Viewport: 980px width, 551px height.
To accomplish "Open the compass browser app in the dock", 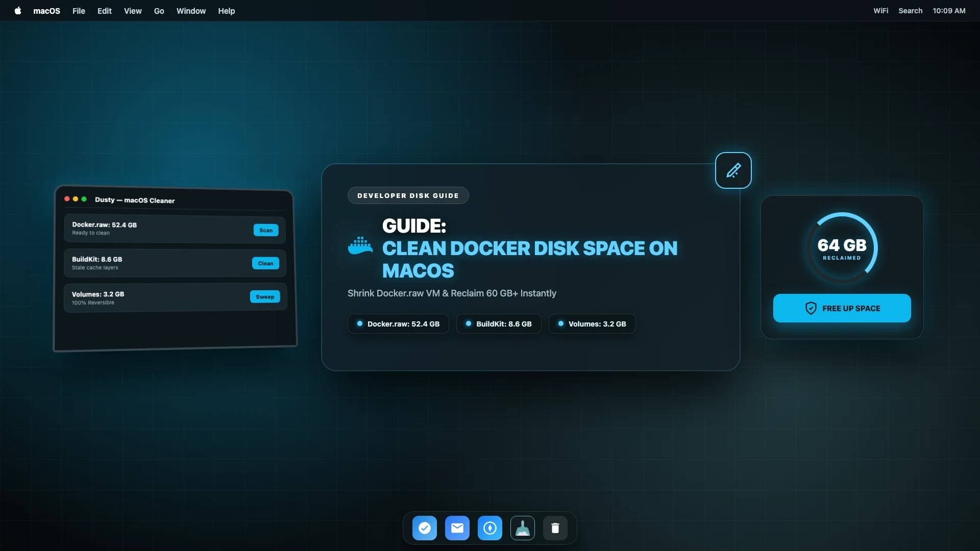I will (x=490, y=528).
